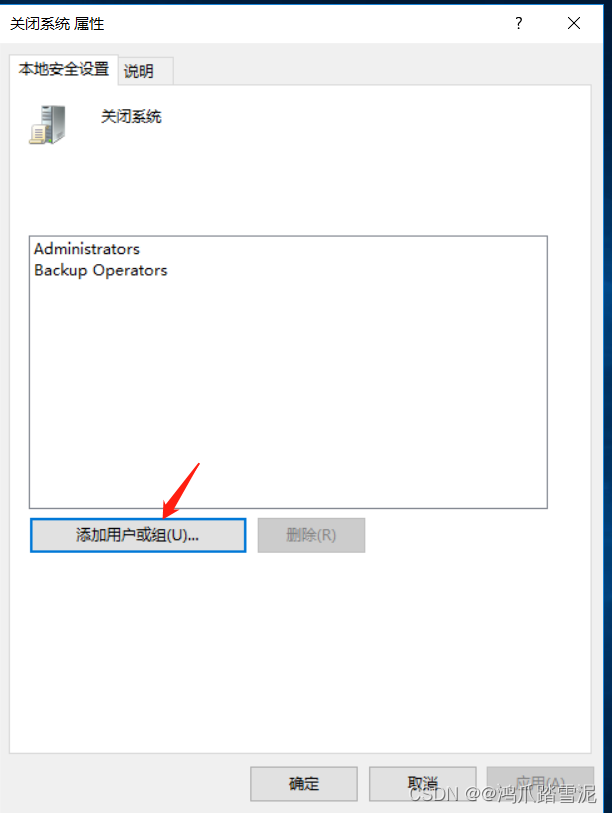The width and height of the screenshot is (612, 813).
Task: Click the CSDN watermark text
Action: click(502, 794)
